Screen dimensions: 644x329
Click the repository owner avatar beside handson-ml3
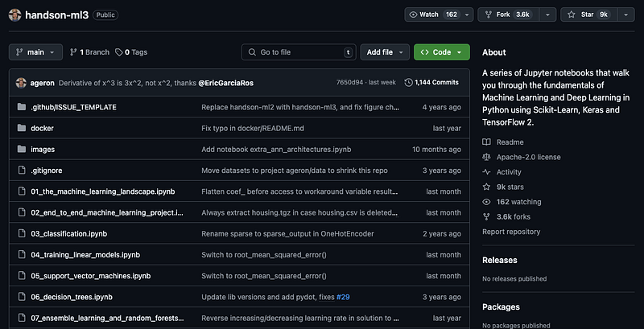(x=14, y=15)
